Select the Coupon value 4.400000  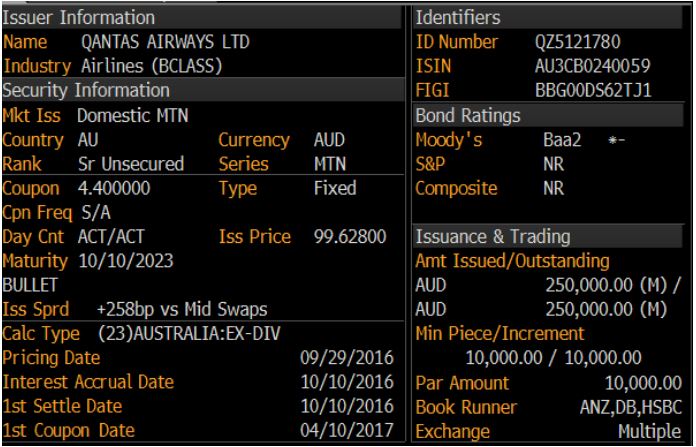pyautogui.click(x=114, y=188)
